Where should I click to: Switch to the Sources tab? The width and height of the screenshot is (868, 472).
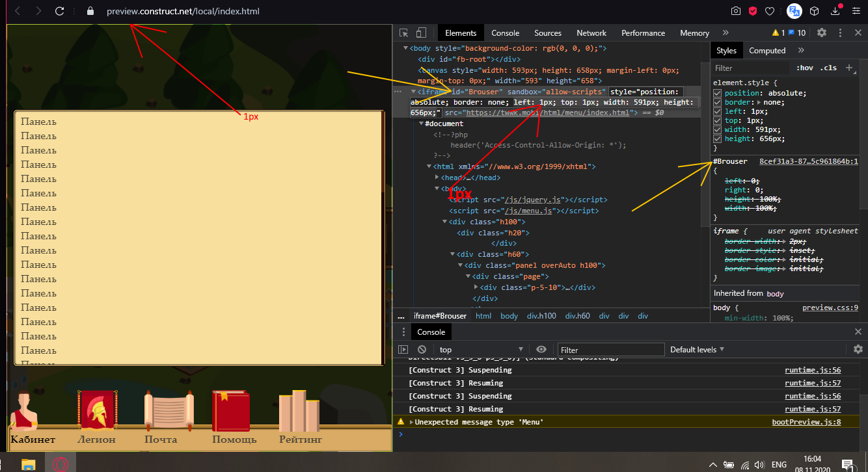(548, 33)
